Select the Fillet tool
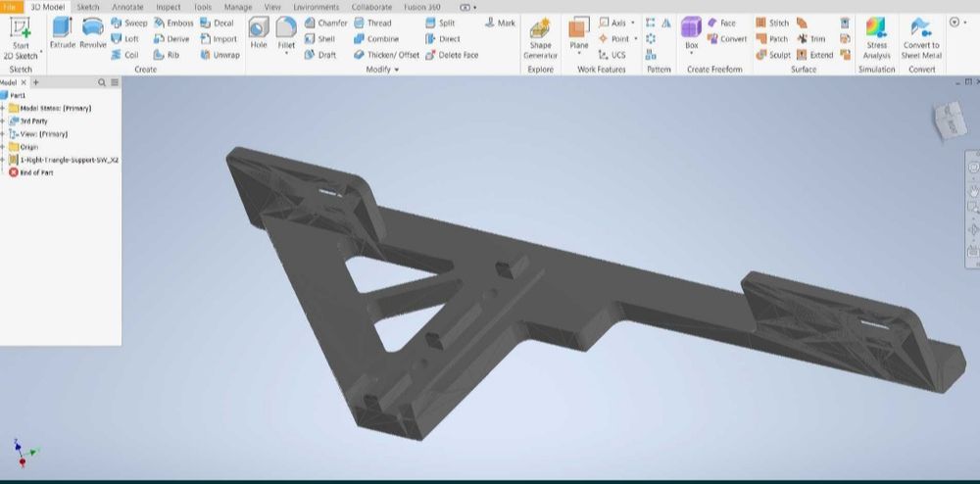Image resolution: width=980 pixels, height=484 pixels. [x=286, y=34]
